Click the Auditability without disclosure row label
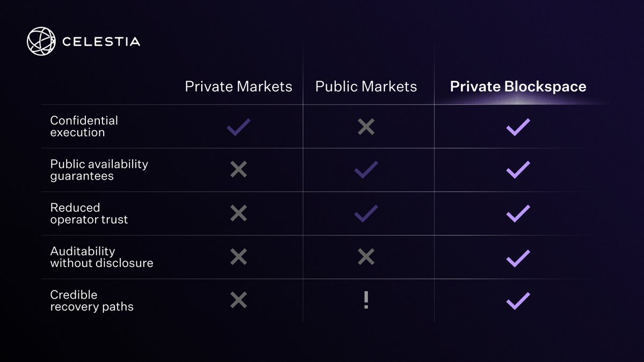Viewport: 644px width, 362px height. (101, 257)
